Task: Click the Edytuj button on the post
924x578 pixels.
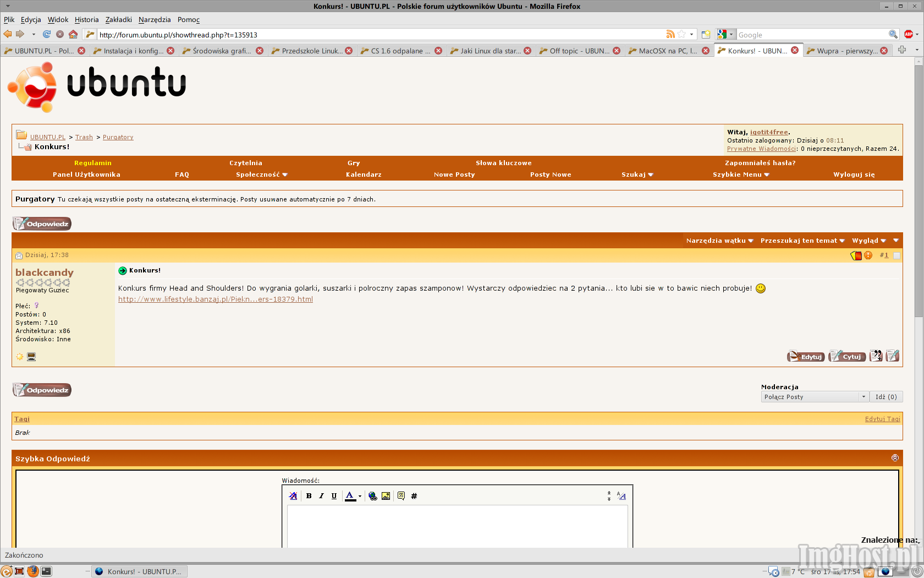Action: pos(806,356)
